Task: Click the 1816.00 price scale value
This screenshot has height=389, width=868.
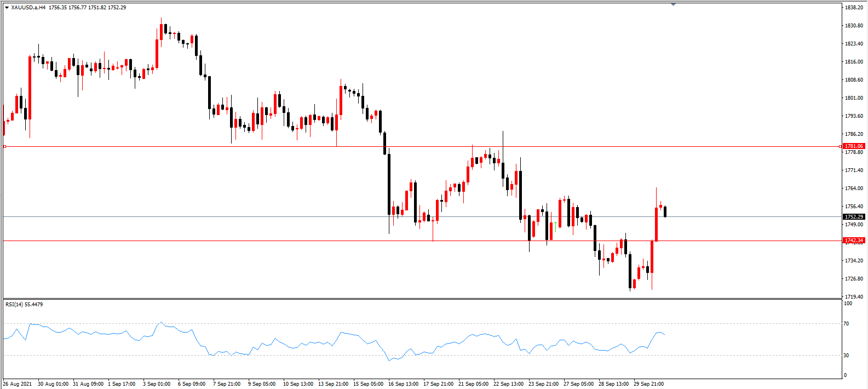Action: [854, 62]
